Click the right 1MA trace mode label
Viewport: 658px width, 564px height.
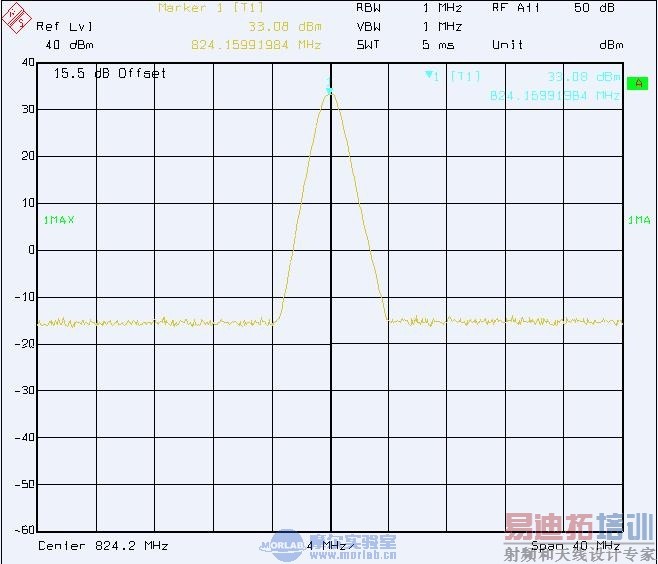(639, 220)
